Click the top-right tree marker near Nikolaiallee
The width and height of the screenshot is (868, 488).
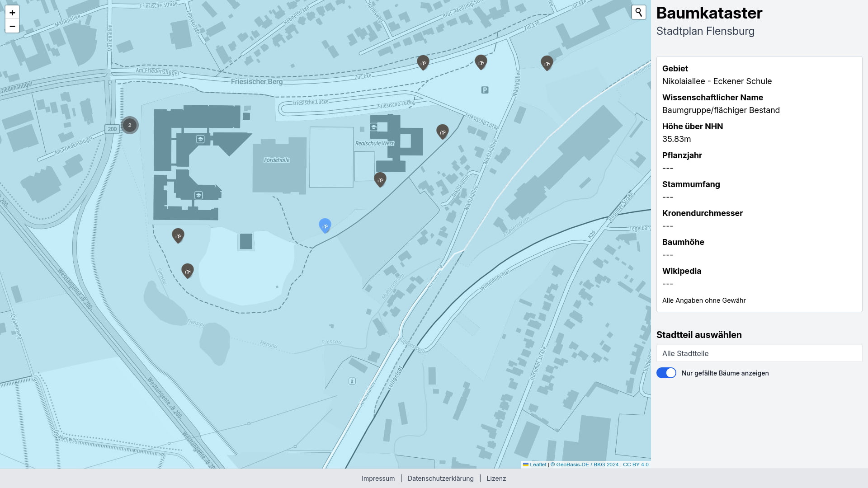pos(547,63)
